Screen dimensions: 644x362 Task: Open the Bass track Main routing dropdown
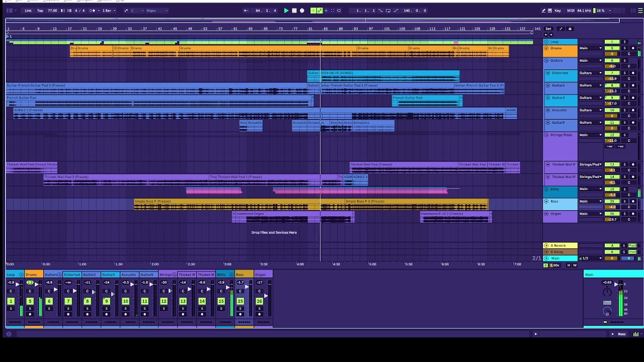click(x=590, y=201)
